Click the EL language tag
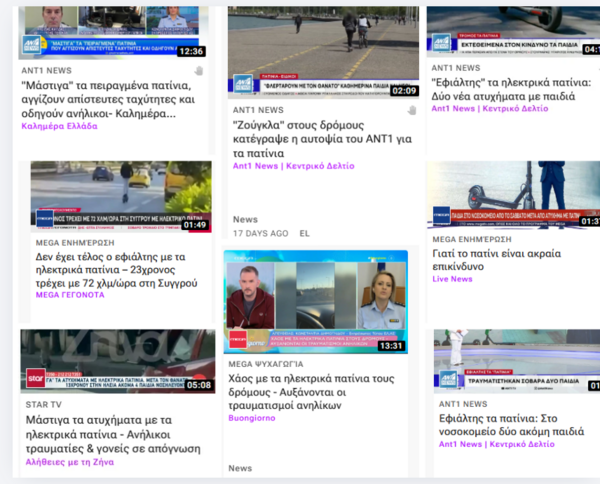 coord(305,233)
